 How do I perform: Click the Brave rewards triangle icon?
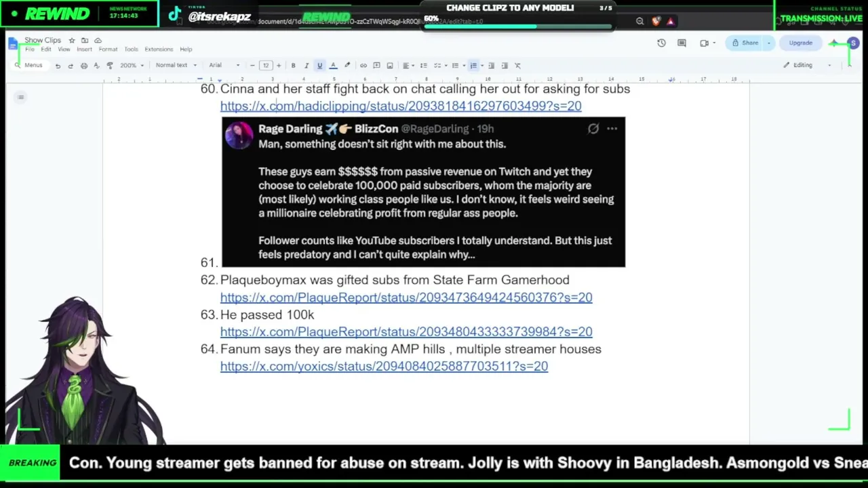[671, 22]
